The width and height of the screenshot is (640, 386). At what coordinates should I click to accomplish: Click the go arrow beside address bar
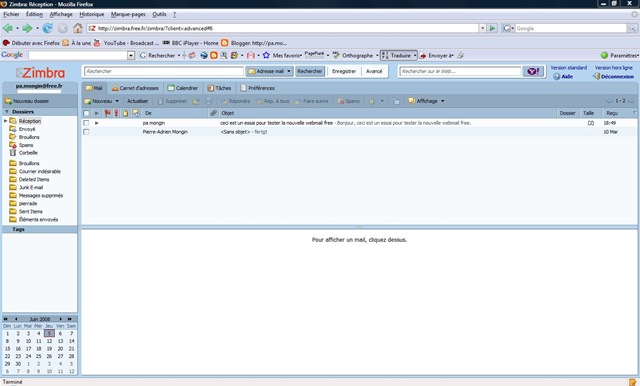(493, 28)
